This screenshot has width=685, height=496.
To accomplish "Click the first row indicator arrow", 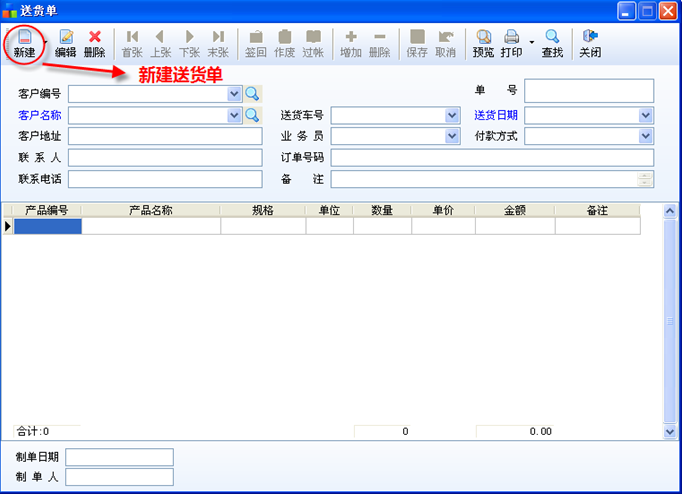I will pos(8,226).
